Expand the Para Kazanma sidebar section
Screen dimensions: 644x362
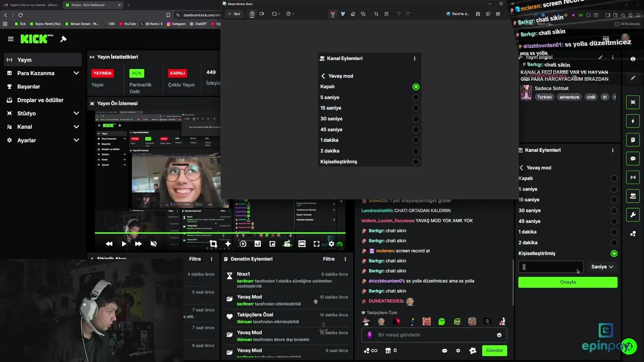pyautogui.click(x=76, y=73)
